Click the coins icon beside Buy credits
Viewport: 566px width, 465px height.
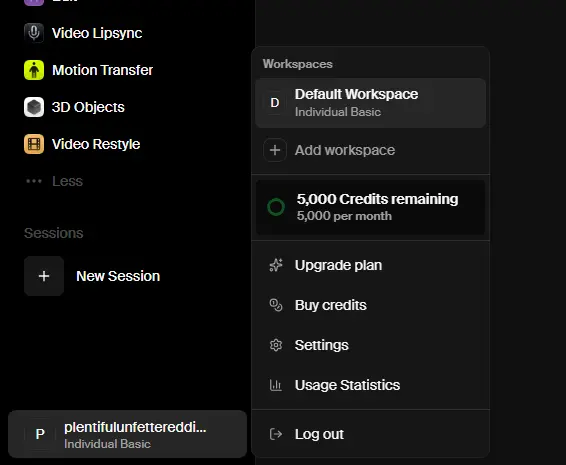tap(276, 305)
